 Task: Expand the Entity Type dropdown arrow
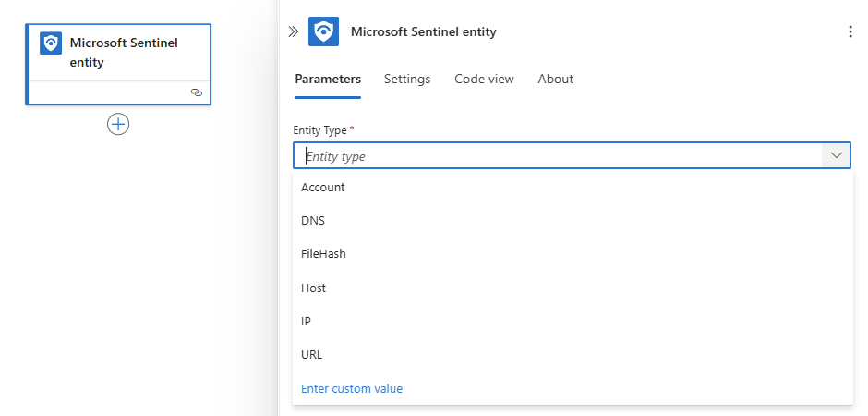(x=836, y=156)
